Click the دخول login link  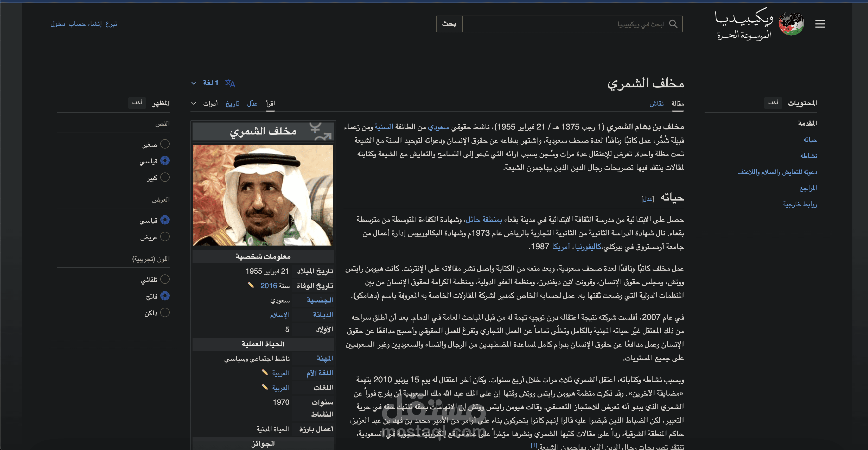click(58, 24)
